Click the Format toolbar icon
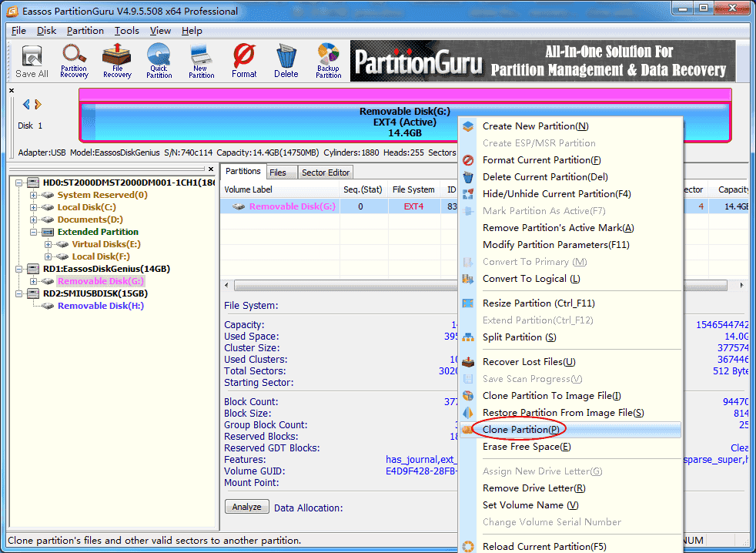756x553 pixels. click(x=244, y=61)
